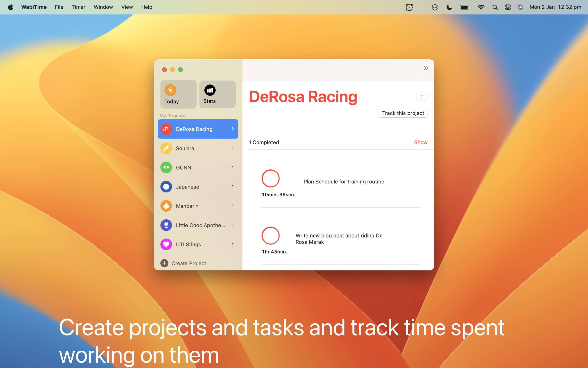Click Track this project button
588x368 pixels.
tap(403, 113)
